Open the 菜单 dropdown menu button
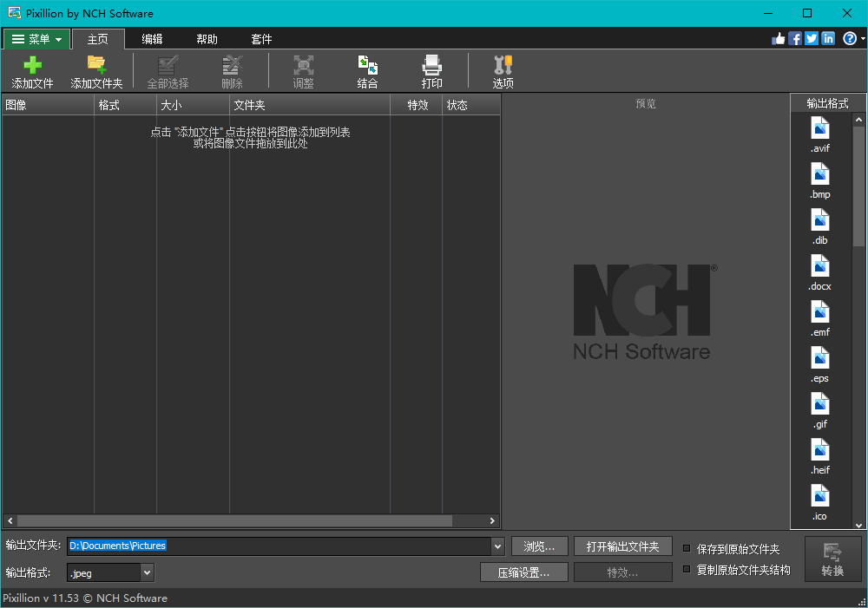 pos(36,39)
